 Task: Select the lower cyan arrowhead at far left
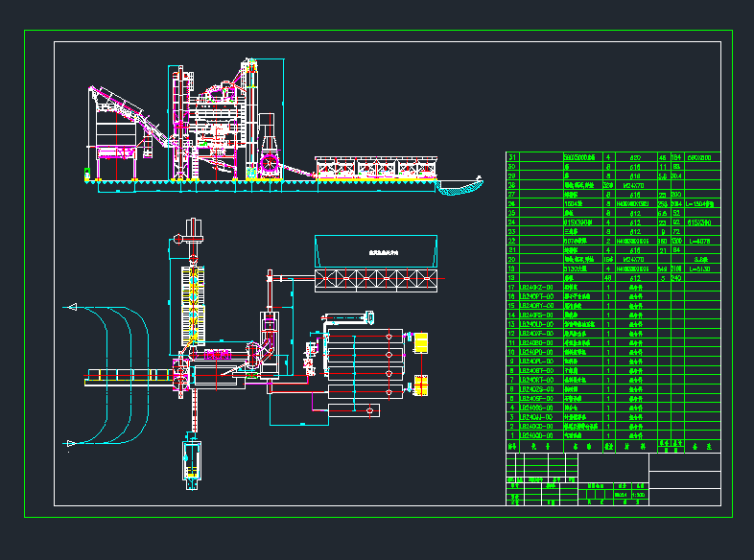point(70,442)
